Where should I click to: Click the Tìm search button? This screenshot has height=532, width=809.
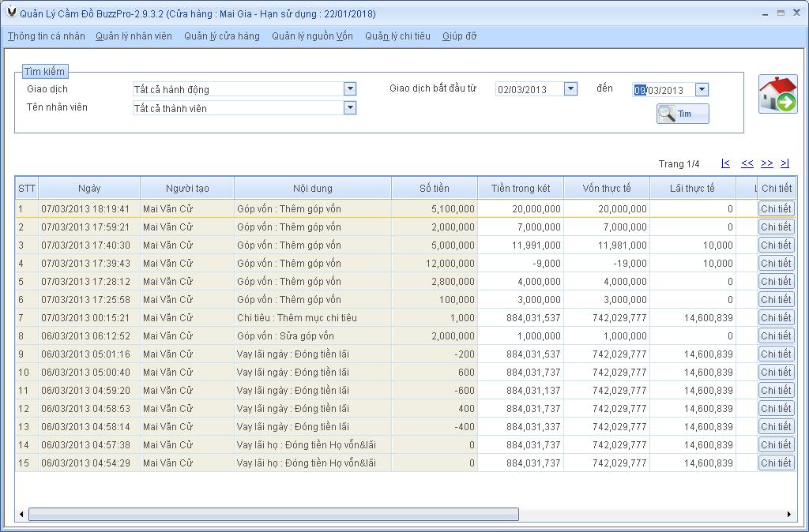point(683,114)
